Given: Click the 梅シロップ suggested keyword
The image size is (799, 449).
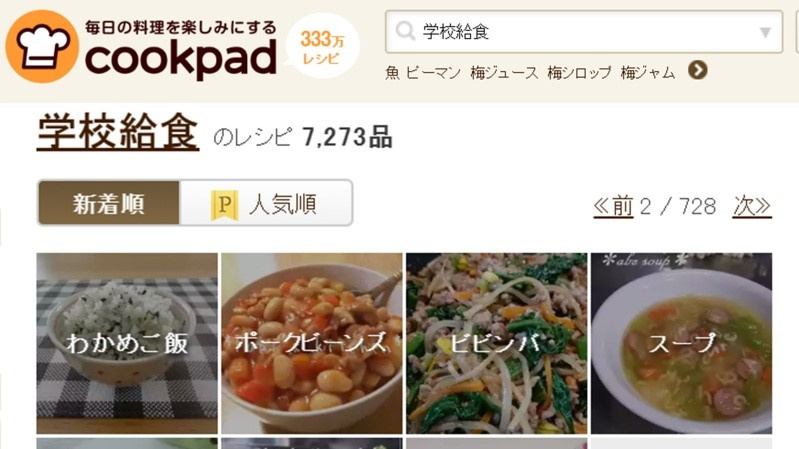Looking at the screenshot, I should click(579, 73).
